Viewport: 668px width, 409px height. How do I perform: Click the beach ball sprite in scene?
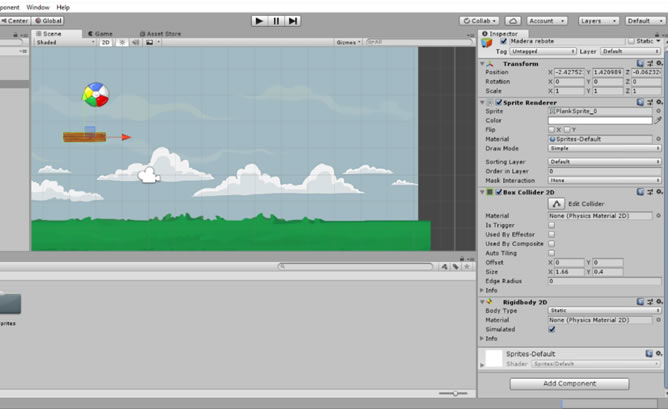click(x=96, y=95)
